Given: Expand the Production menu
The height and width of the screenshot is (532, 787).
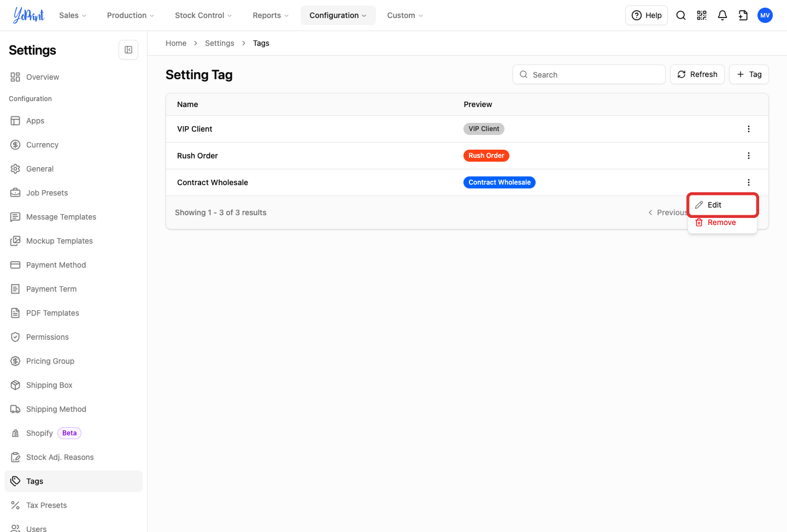Looking at the screenshot, I should point(131,15).
